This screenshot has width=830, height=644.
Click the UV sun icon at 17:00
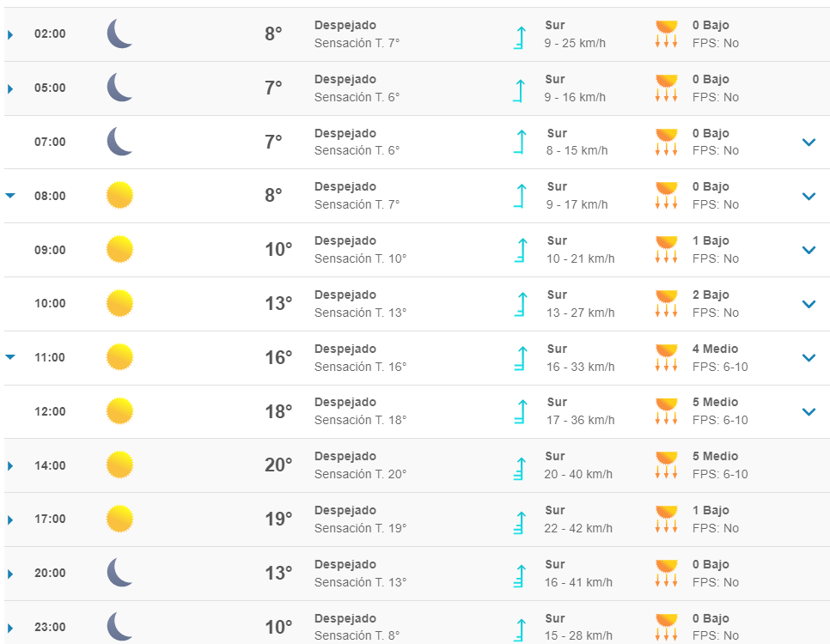click(x=666, y=519)
